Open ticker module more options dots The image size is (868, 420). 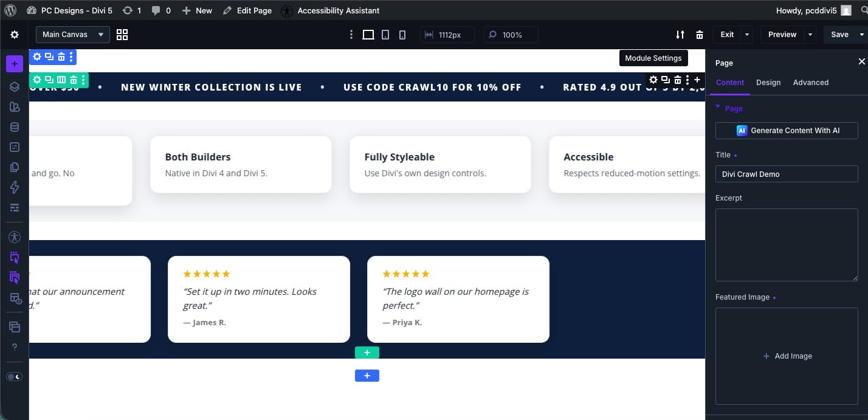click(687, 80)
